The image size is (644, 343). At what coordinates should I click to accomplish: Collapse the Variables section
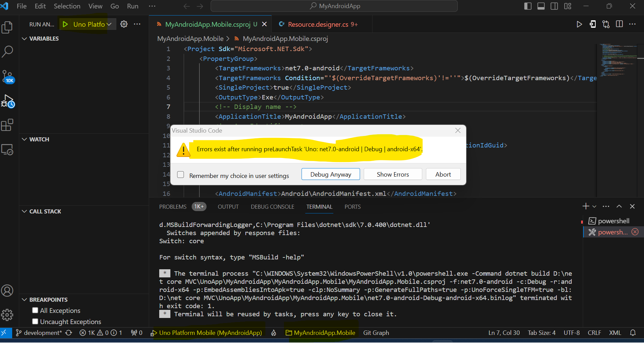click(x=24, y=38)
